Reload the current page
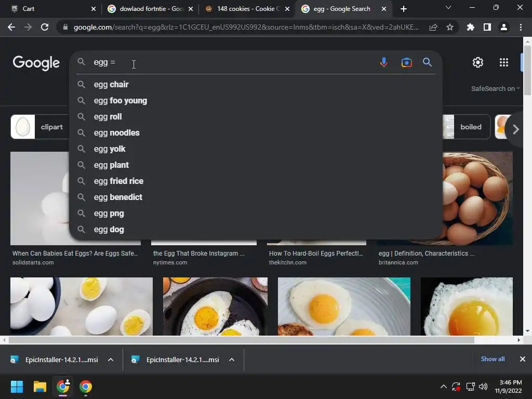Viewport: 532px width, 399px height. click(x=45, y=27)
